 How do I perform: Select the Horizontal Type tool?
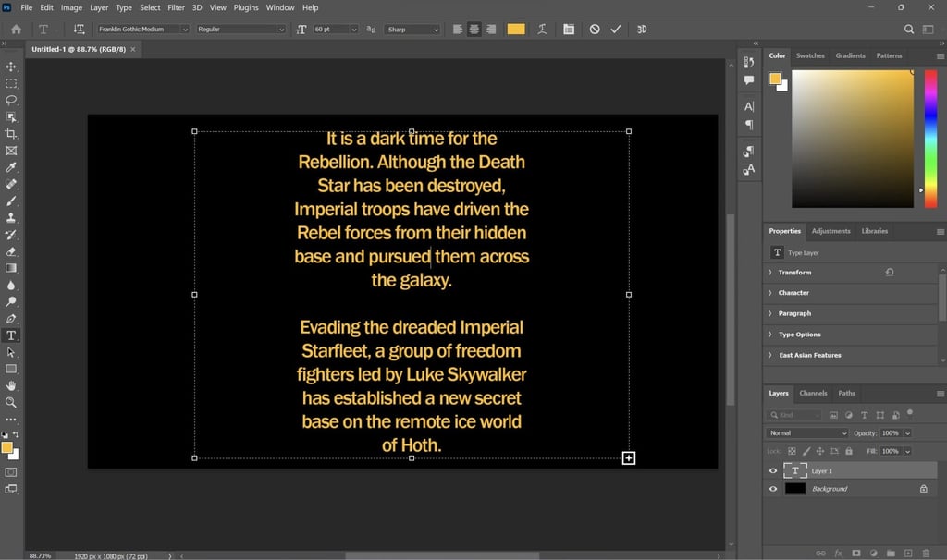11,335
